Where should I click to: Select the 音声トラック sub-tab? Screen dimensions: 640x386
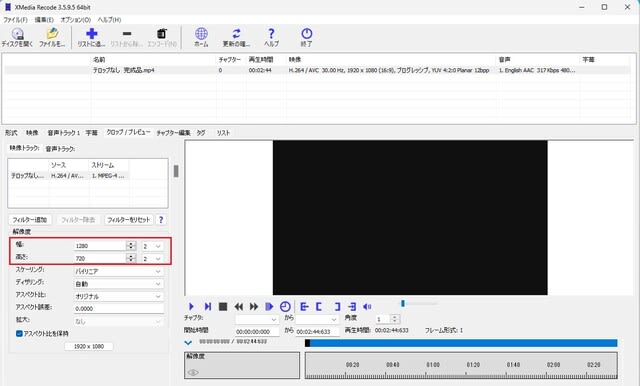pos(60,149)
